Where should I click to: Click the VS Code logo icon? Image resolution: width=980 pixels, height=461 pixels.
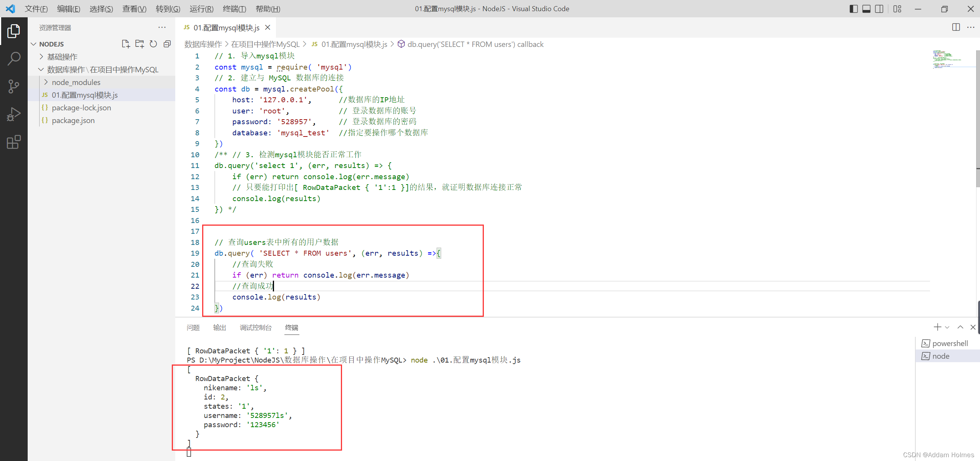pyautogui.click(x=10, y=9)
